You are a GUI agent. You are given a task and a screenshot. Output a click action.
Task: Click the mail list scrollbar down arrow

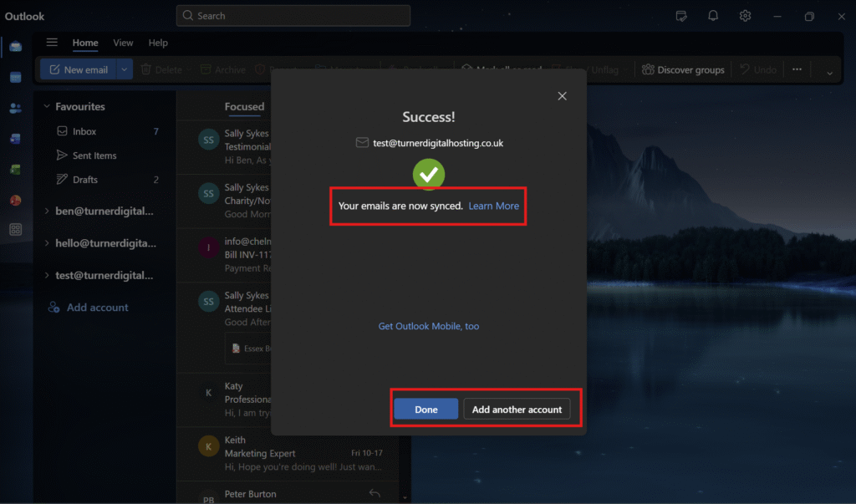[x=405, y=498]
